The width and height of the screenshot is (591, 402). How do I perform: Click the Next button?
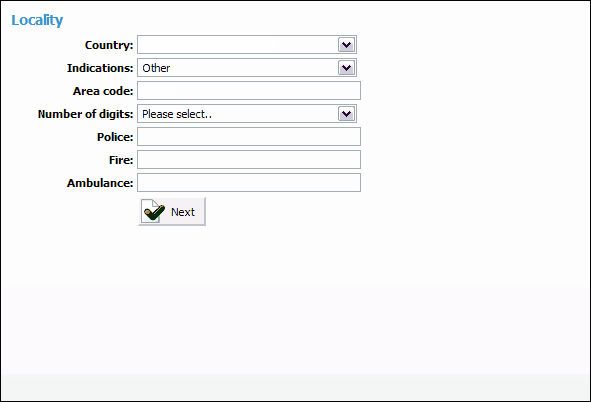172,211
